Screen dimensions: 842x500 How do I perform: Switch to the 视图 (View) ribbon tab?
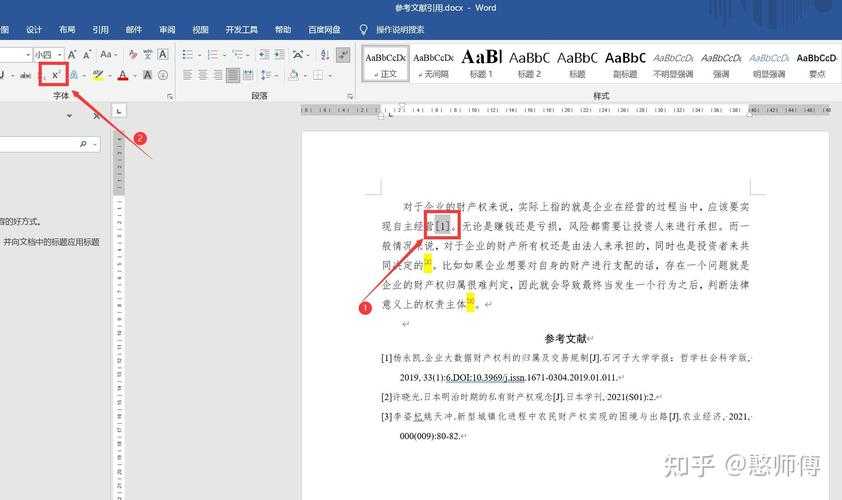point(200,30)
